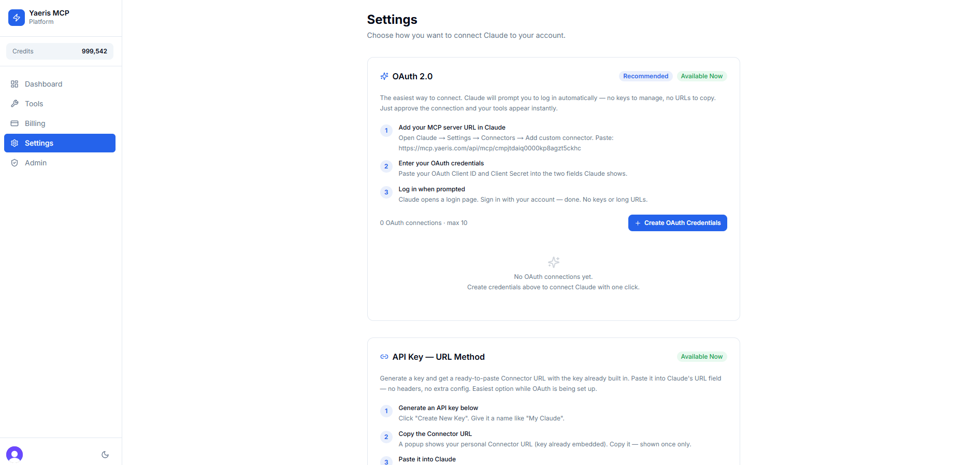This screenshot has height=465, width=980.
Task: Navigate to Billing
Action: [60, 123]
